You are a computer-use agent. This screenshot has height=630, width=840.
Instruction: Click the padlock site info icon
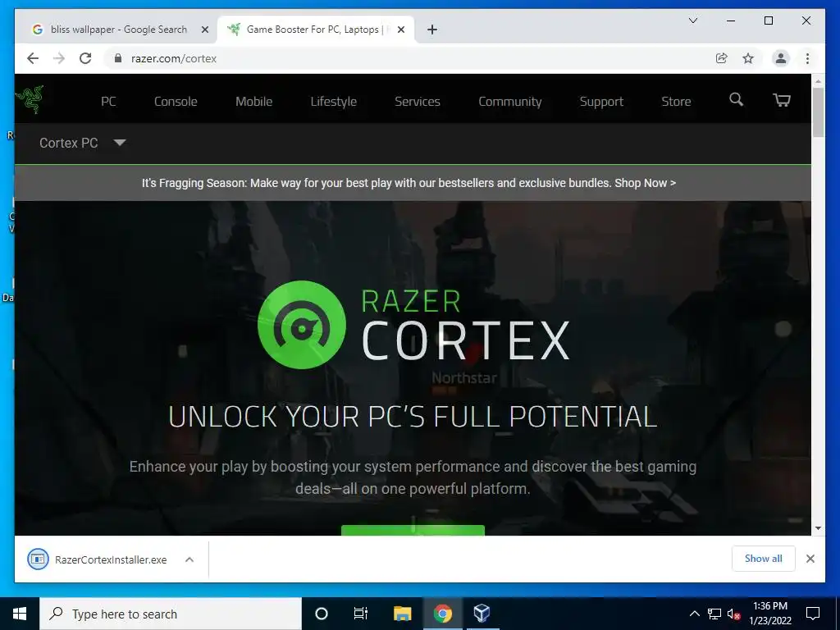pos(118,58)
